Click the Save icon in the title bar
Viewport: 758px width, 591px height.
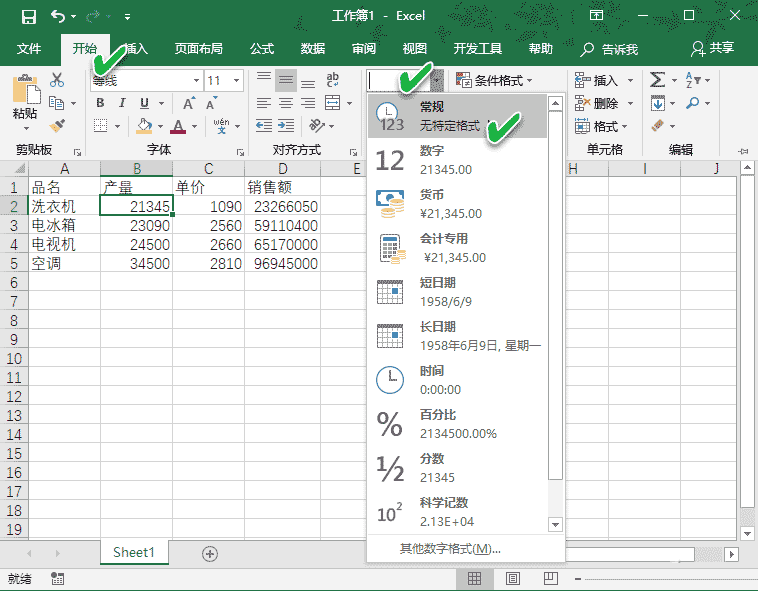(28, 16)
